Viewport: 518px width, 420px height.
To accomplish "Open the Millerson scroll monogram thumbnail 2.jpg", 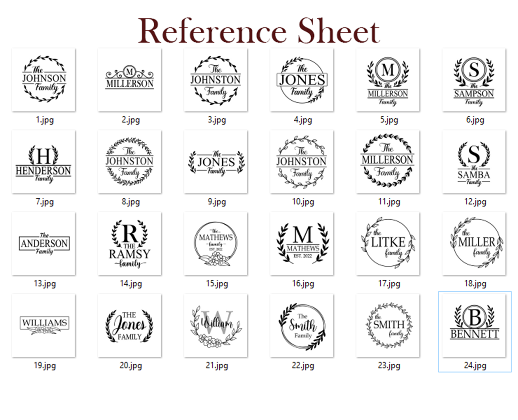I will [x=130, y=80].
